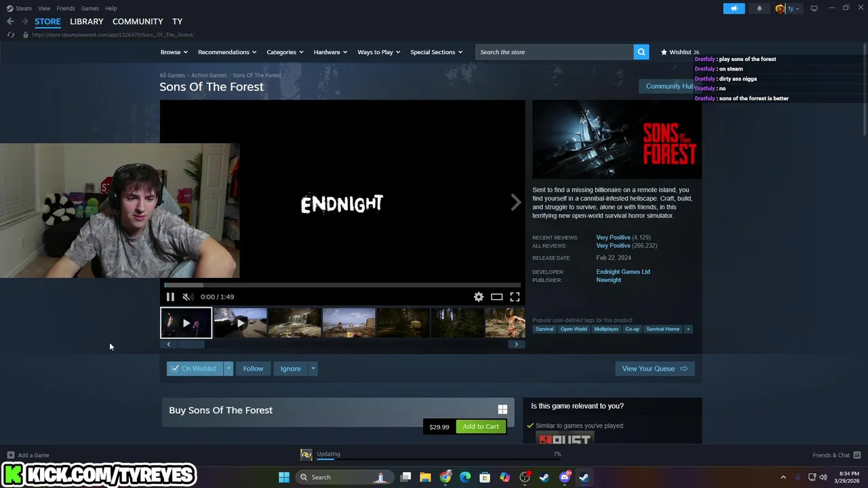The image size is (868, 488).
Task: Expand the Recommendations dropdown
Action: point(226,52)
